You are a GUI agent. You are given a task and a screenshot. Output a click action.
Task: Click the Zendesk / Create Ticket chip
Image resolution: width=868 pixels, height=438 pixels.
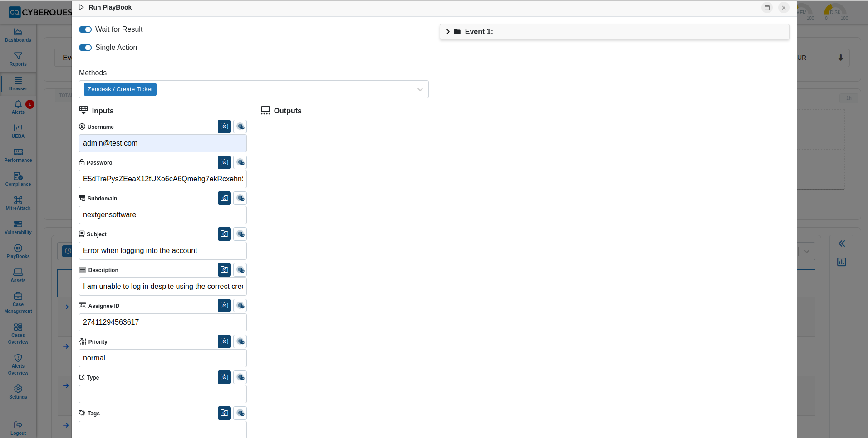[120, 89]
